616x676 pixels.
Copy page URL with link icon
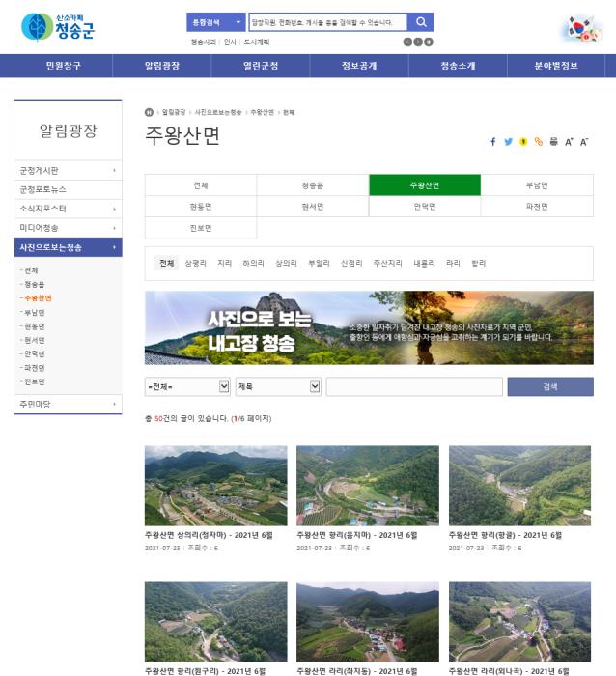[x=539, y=142]
